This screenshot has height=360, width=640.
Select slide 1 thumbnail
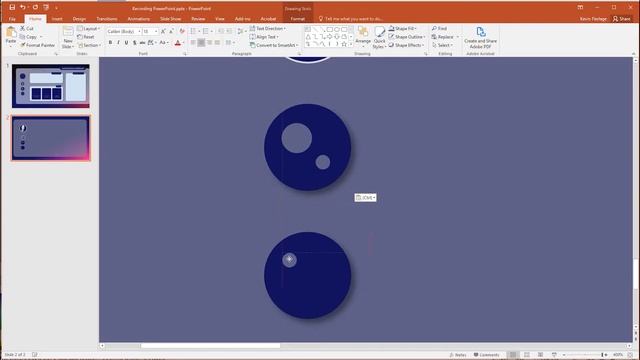point(51,86)
